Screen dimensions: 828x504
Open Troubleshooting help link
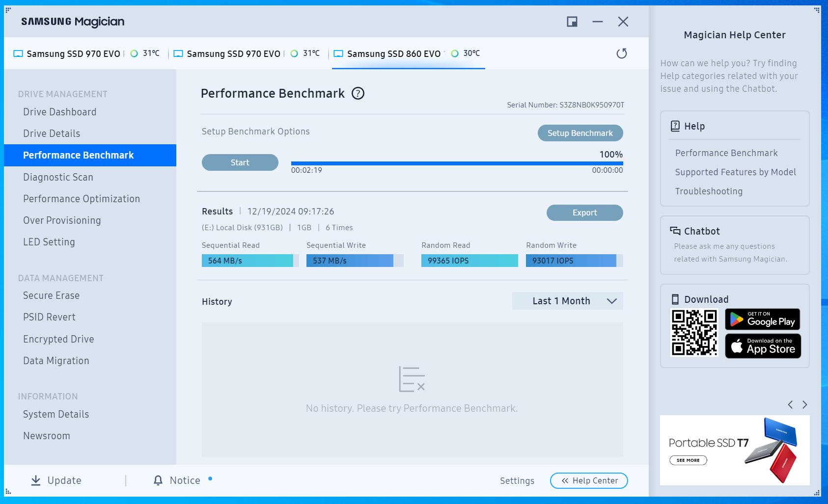pyautogui.click(x=709, y=191)
